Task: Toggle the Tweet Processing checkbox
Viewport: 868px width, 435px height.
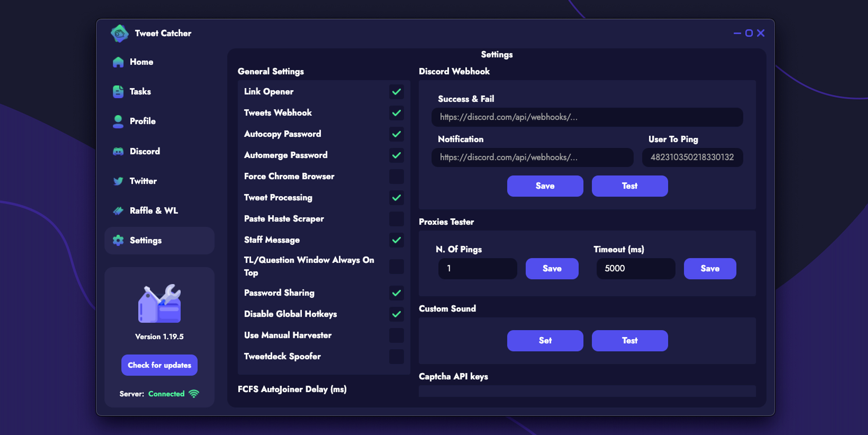Action: 396,198
